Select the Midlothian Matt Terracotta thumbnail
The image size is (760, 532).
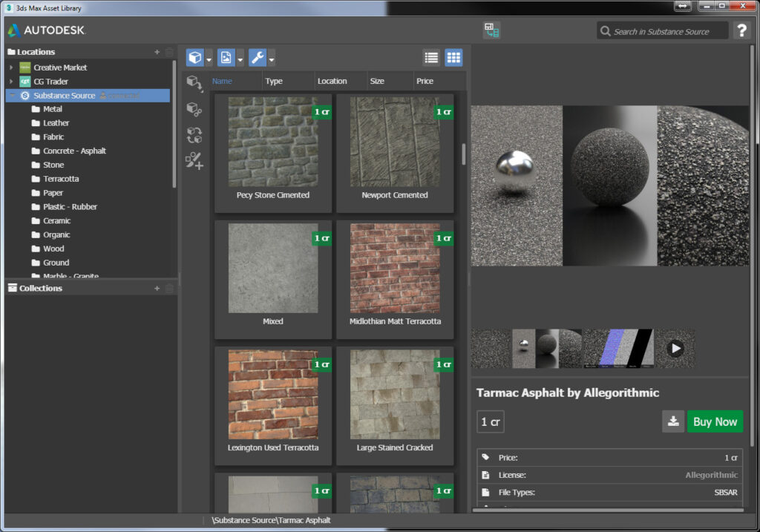(x=395, y=269)
